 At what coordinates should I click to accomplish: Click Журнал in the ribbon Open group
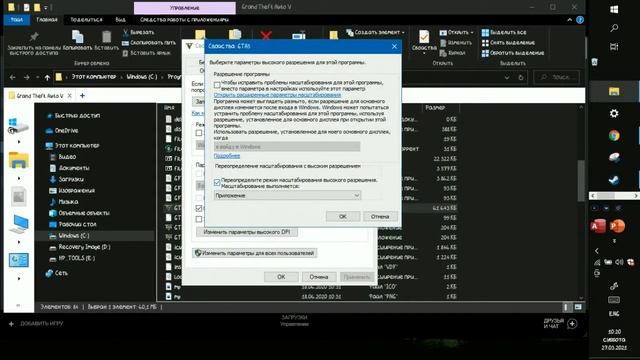453,53
